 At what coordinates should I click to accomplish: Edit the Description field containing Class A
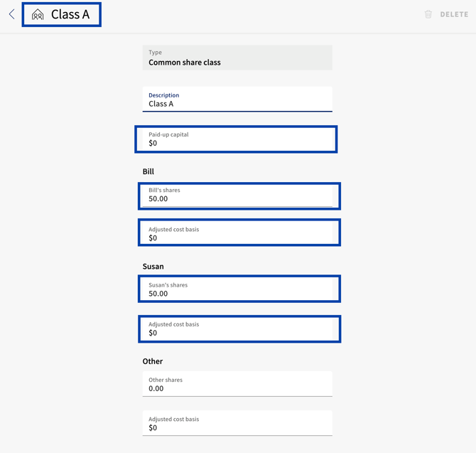tap(237, 100)
